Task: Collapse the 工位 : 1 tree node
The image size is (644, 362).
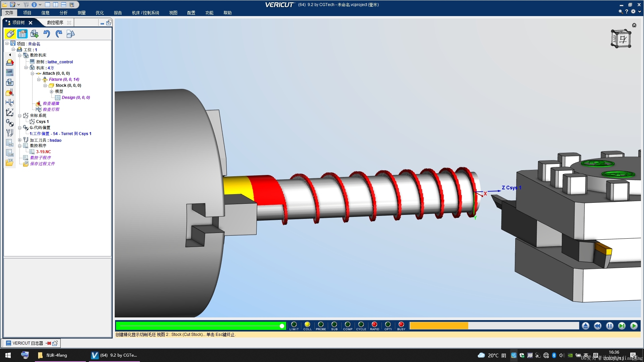Action: (x=13, y=50)
